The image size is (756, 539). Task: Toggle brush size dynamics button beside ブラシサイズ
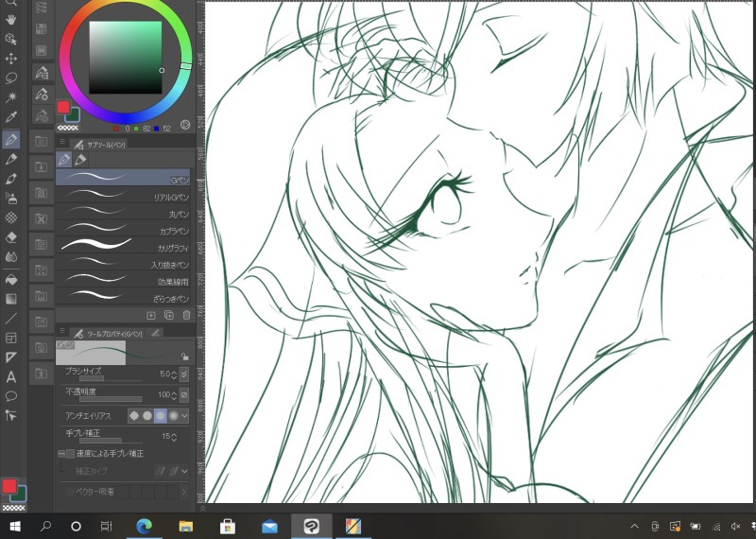pyautogui.click(x=183, y=374)
